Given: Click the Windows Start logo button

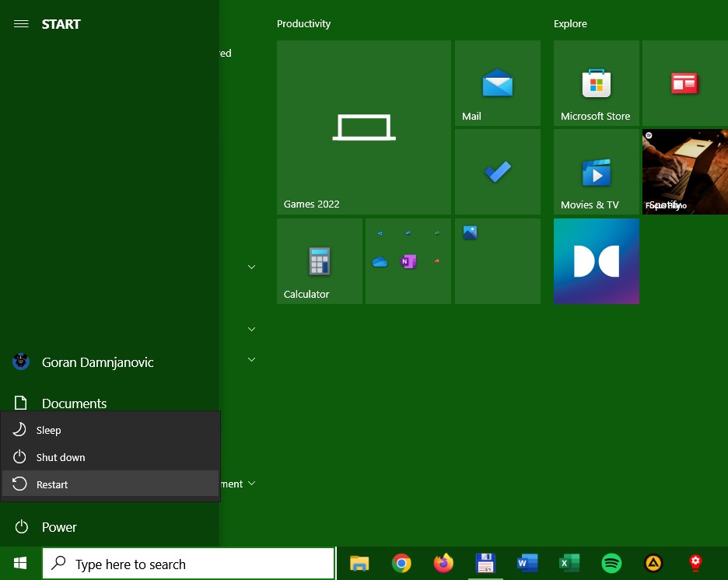Looking at the screenshot, I should pos(20,564).
